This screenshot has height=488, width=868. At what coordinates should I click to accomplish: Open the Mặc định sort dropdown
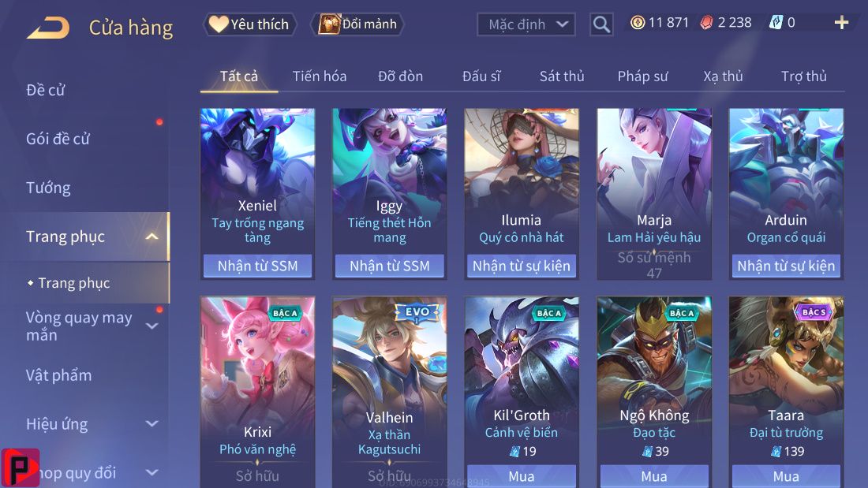pyautogui.click(x=526, y=24)
